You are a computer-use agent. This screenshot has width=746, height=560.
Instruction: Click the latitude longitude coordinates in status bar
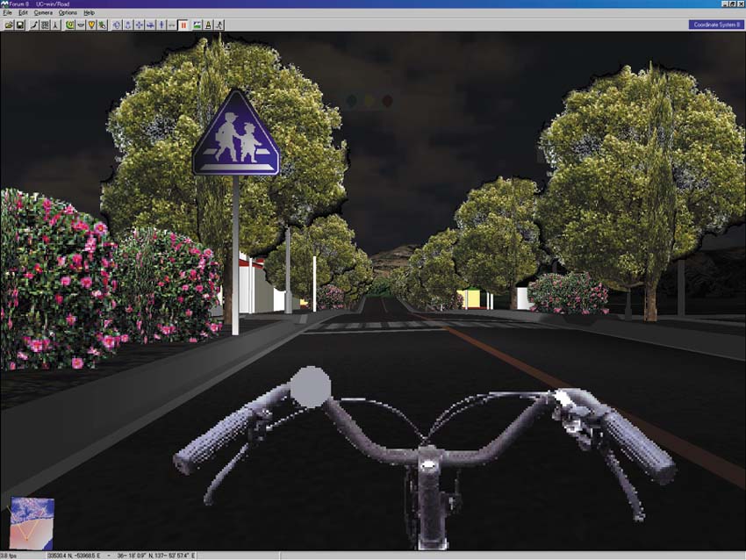(155, 556)
